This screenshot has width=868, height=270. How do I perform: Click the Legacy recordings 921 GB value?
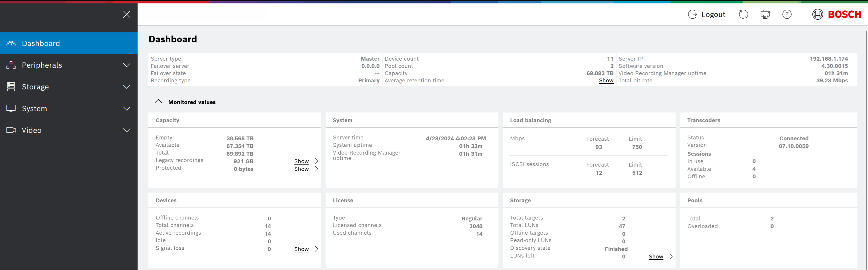(243, 161)
